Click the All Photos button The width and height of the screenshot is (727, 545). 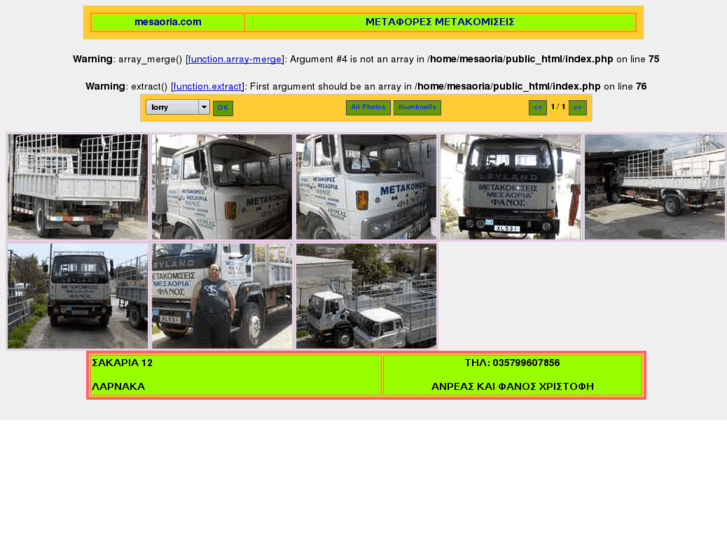click(368, 107)
